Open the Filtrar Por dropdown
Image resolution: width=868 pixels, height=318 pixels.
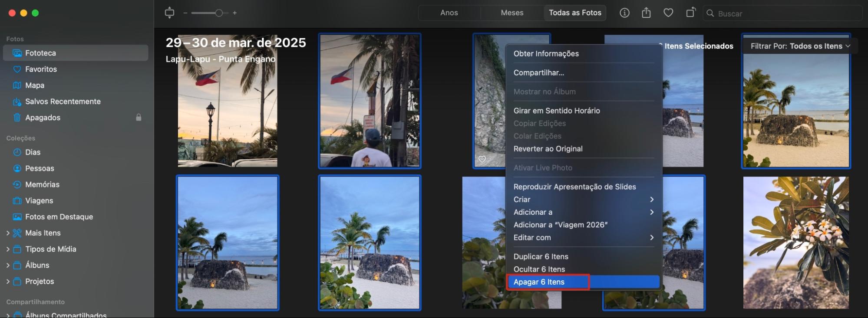click(800, 46)
